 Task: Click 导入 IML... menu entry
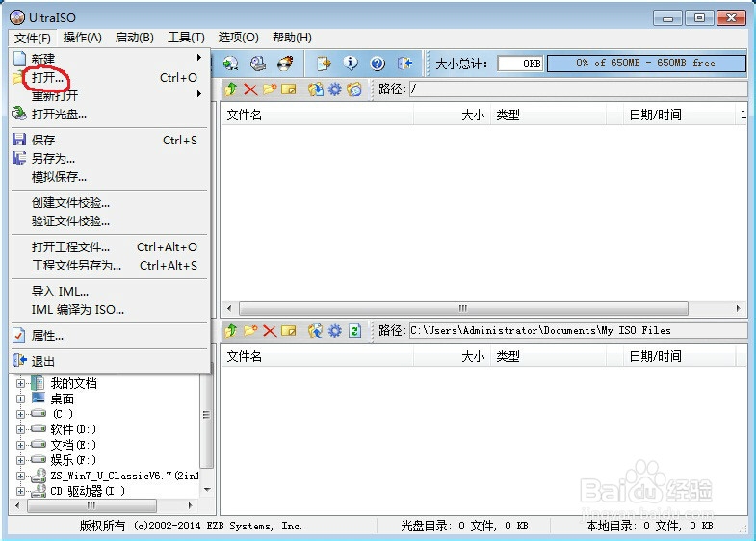(110, 292)
